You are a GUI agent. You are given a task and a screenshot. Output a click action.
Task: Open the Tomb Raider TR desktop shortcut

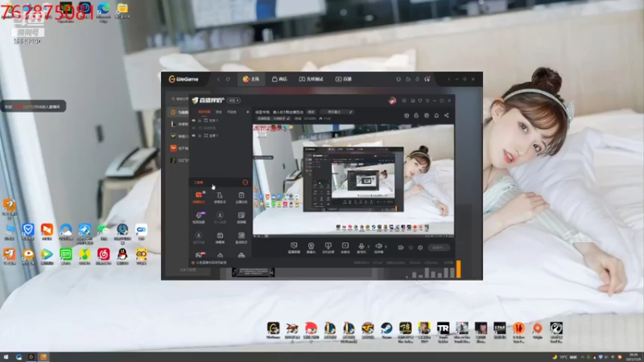(x=443, y=331)
